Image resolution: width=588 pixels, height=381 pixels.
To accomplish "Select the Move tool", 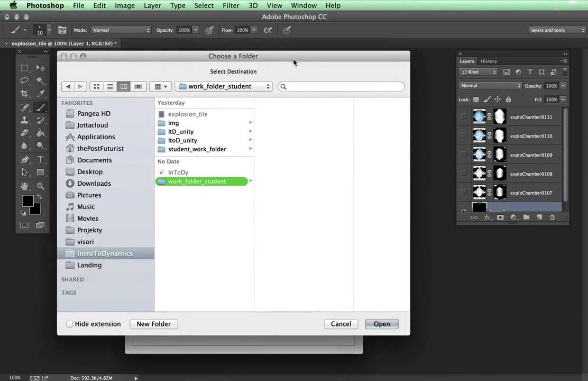I will coord(41,68).
